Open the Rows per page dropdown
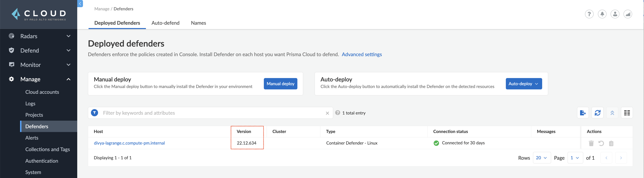The height and width of the screenshot is (178, 644). pos(542,158)
